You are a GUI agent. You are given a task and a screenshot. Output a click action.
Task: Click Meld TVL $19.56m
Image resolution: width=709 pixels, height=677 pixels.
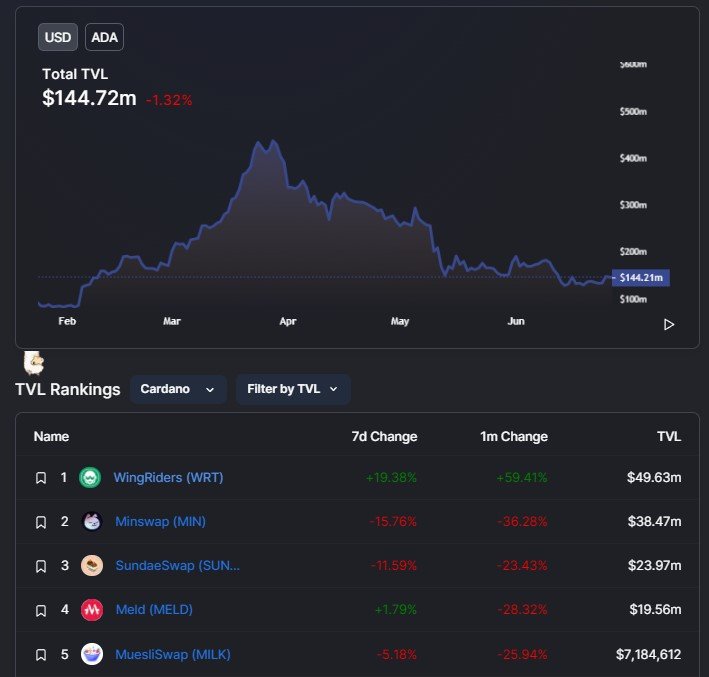tap(655, 610)
